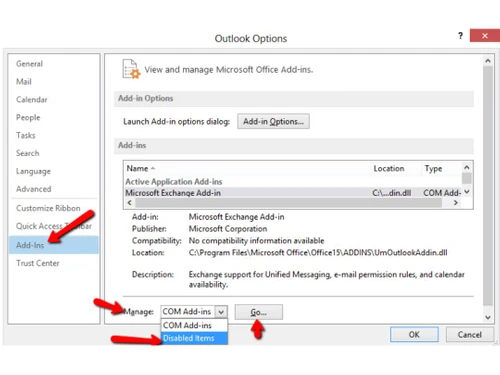Choose COM Add-ins from the dropdown list

[x=194, y=325]
